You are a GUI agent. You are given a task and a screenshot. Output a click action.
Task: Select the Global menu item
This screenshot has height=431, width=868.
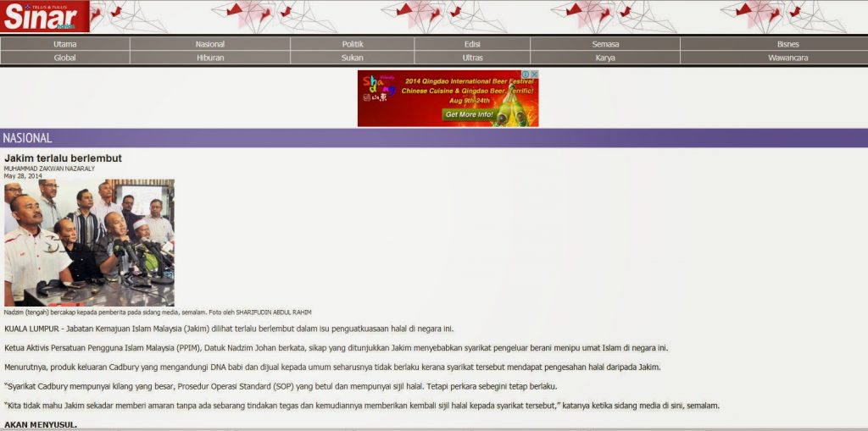click(x=65, y=58)
